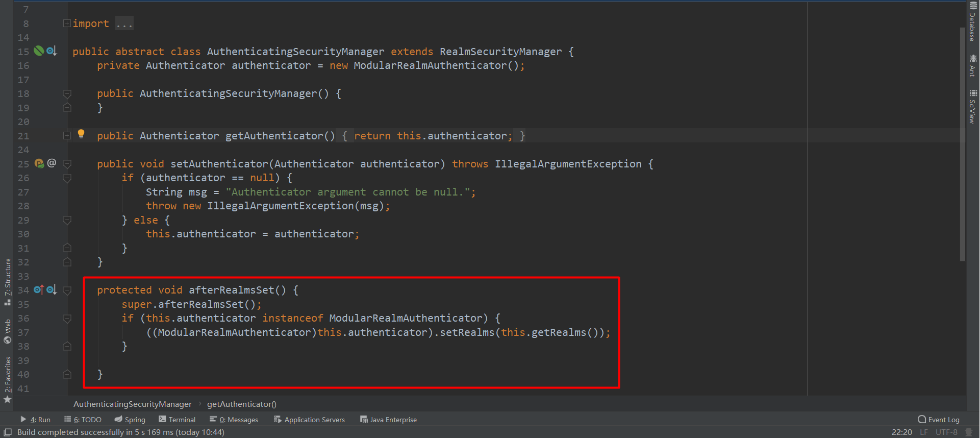The height and width of the screenshot is (438, 980).
Task: Click the editor vertical scrollbar
Action: [963, 144]
